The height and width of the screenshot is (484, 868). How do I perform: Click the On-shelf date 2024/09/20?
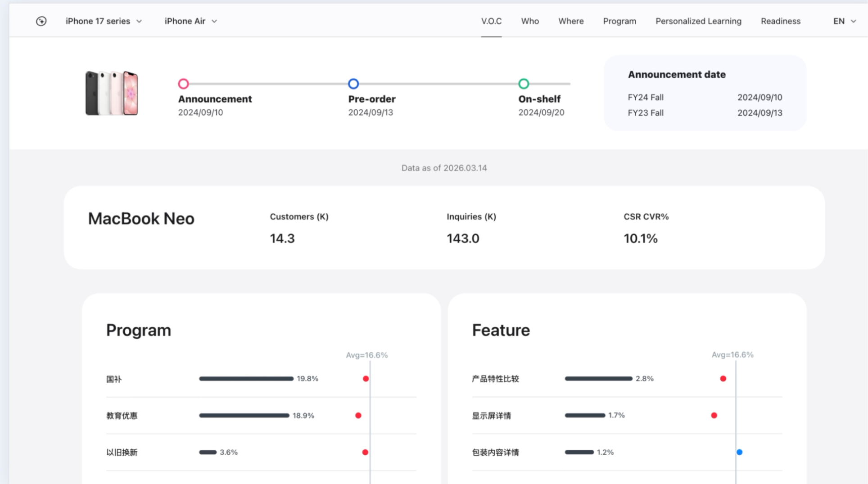(541, 112)
